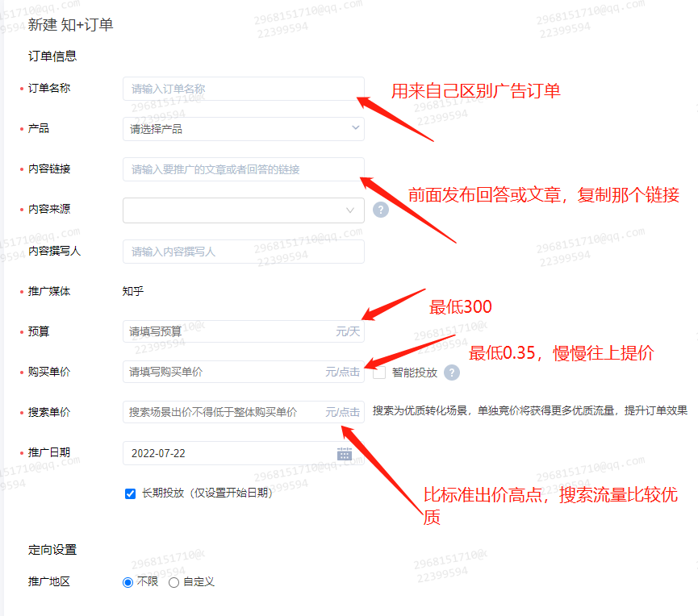Click the 搜索单价 input field
The height and width of the screenshot is (616, 698).
click(244, 412)
